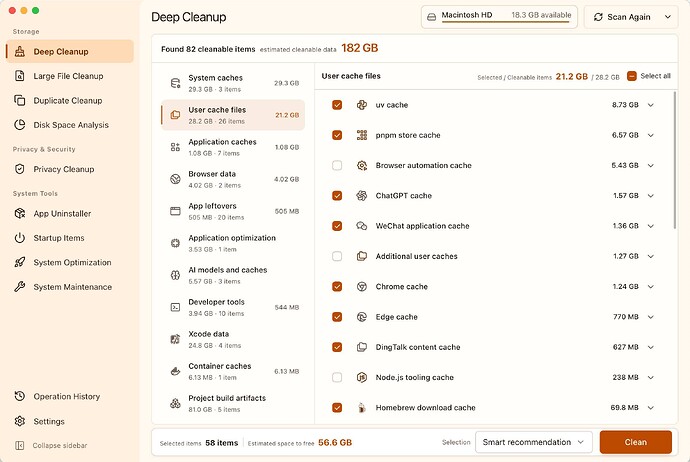Click the pnpm store cache icon
Image resolution: width=690 pixels, height=462 pixels.
click(x=362, y=135)
